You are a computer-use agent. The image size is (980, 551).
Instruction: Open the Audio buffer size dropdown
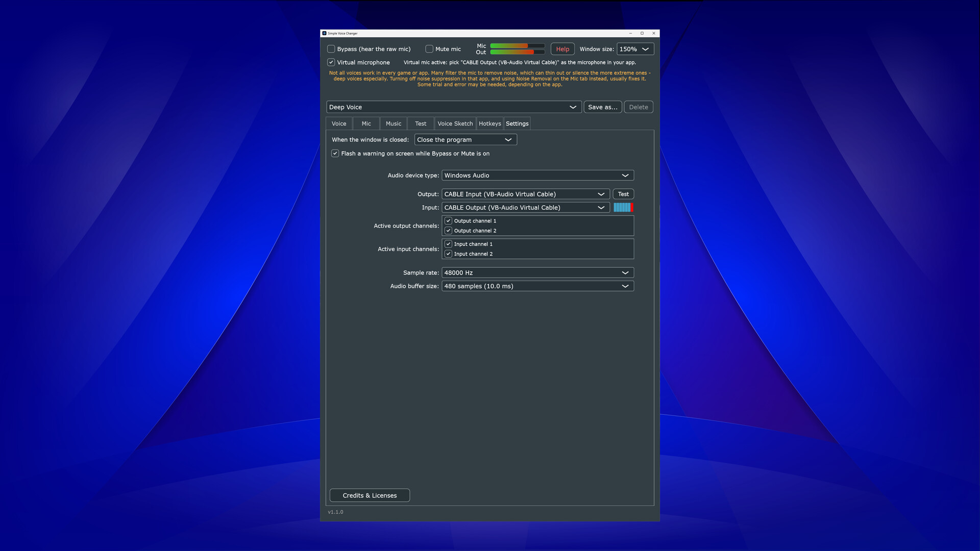537,286
